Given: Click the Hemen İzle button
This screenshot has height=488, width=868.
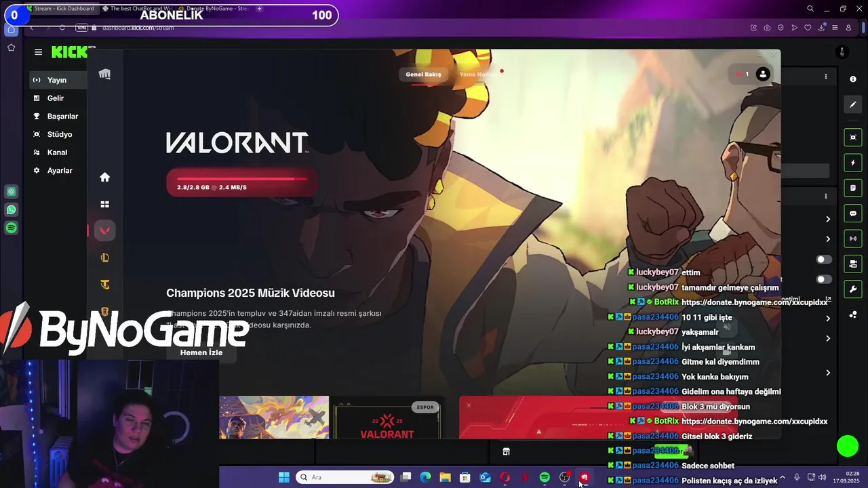Looking at the screenshot, I should point(201,352).
